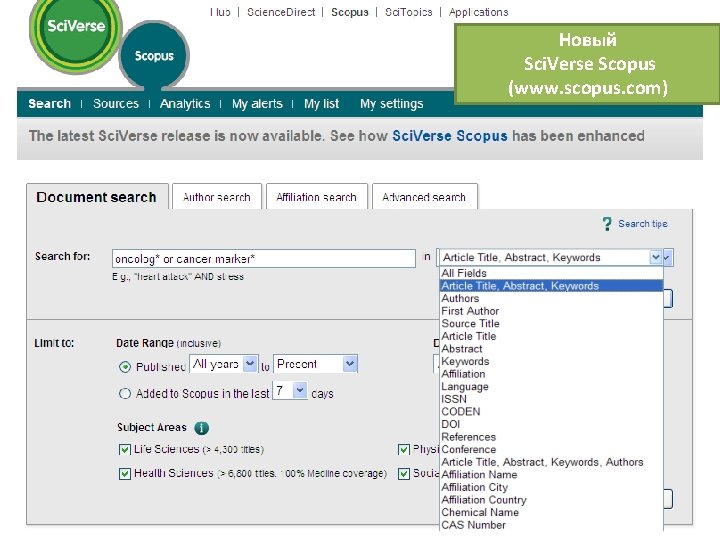
Task: Click SciVerse Scopus enhanced link
Action: [450, 136]
